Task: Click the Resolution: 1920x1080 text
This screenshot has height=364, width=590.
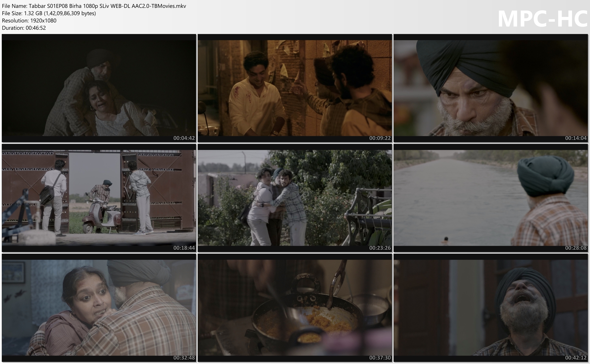Action: pyautogui.click(x=29, y=21)
